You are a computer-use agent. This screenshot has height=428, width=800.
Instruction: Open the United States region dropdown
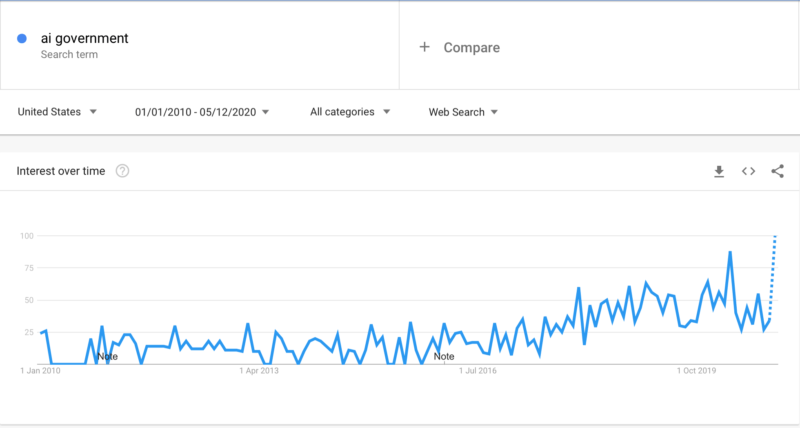(x=57, y=112)
